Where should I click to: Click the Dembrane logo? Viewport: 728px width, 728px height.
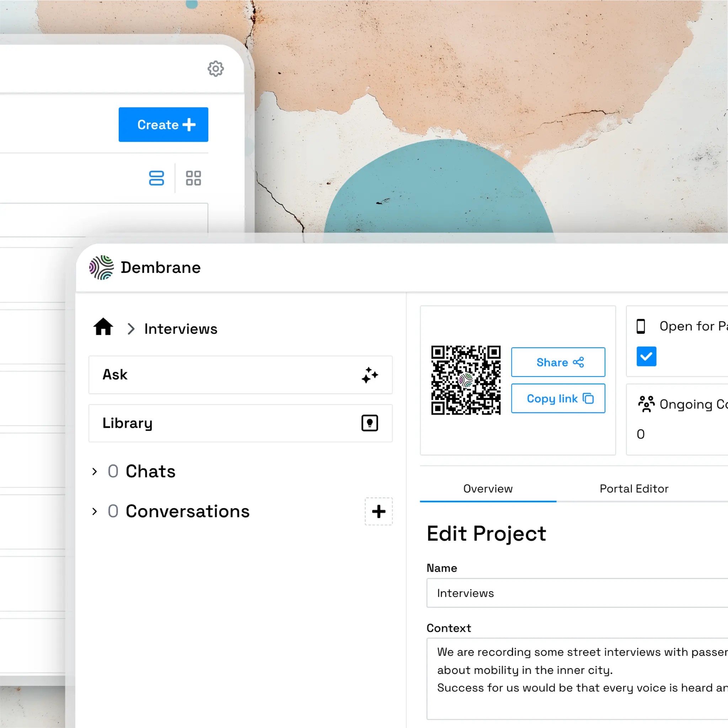(101, 268)
